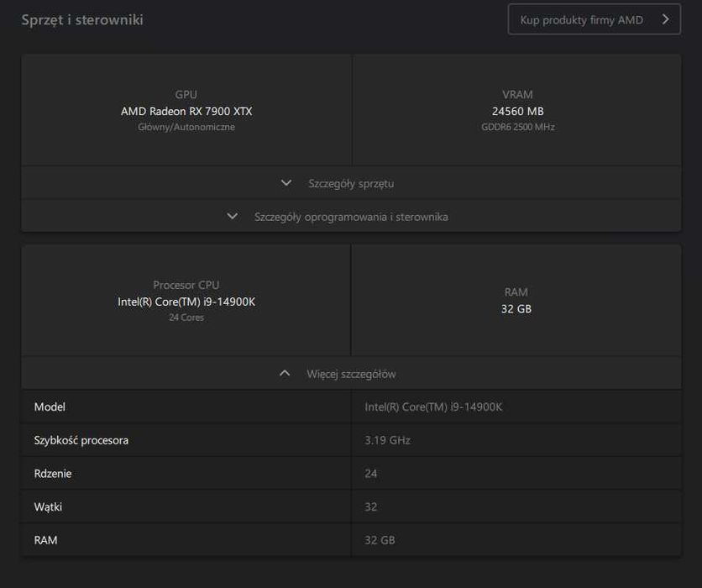Screen dimensions: 702x588
Task: Select the Wątki row label
Action: click(x=48, y=507)
